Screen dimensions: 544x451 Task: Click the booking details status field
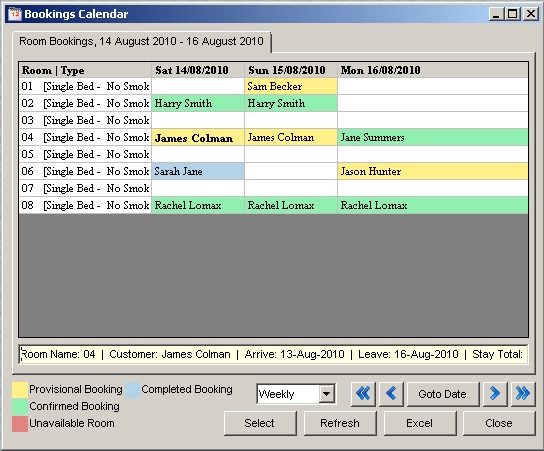pos(273,354)
